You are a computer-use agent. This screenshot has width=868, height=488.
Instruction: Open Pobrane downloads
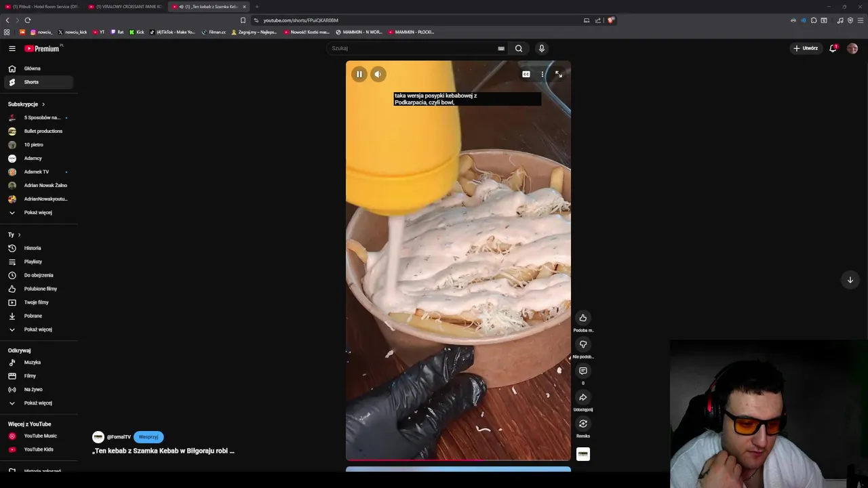click(x=39, y=316)
